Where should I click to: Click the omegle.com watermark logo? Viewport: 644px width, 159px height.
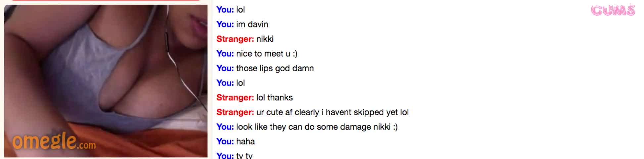click(54, 141)
